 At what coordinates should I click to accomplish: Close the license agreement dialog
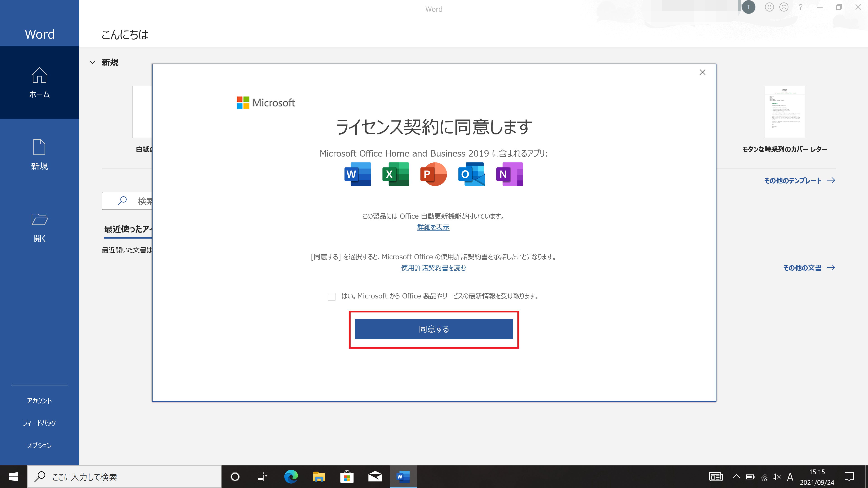(703, 72)
